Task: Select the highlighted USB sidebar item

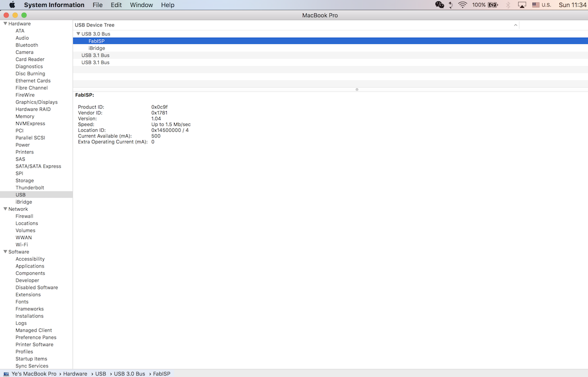Action: click(36, 195)
